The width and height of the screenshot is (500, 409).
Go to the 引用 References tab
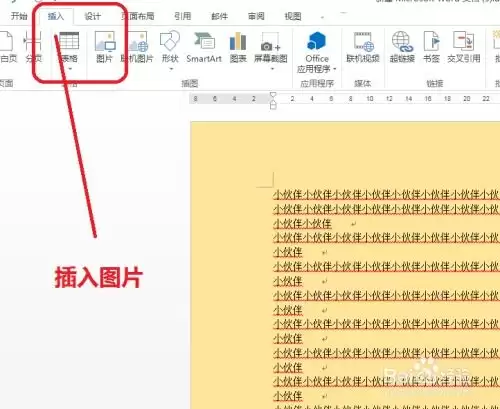click(183, 16)
